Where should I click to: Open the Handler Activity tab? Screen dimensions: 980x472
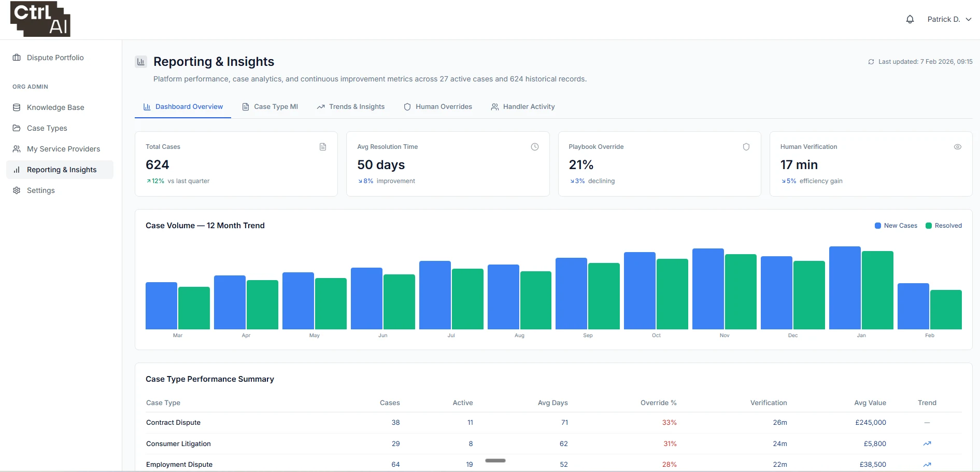click(523, 107)
